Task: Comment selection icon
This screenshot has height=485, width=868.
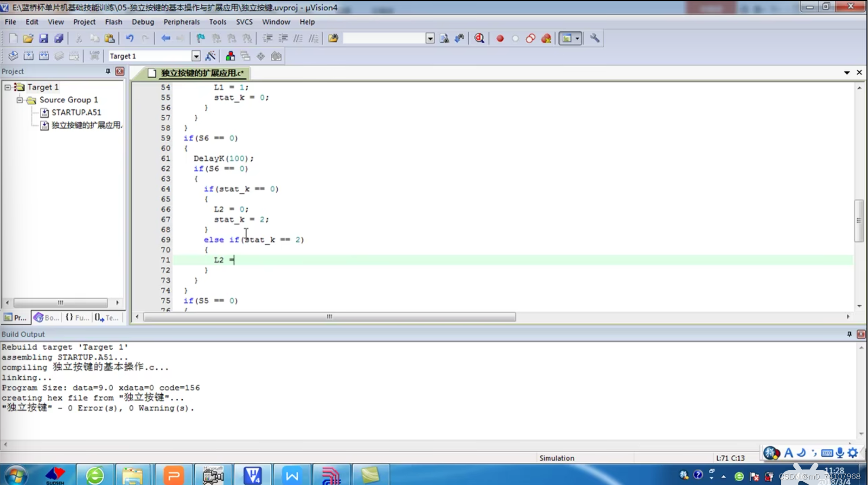Action: click(298, 38)
